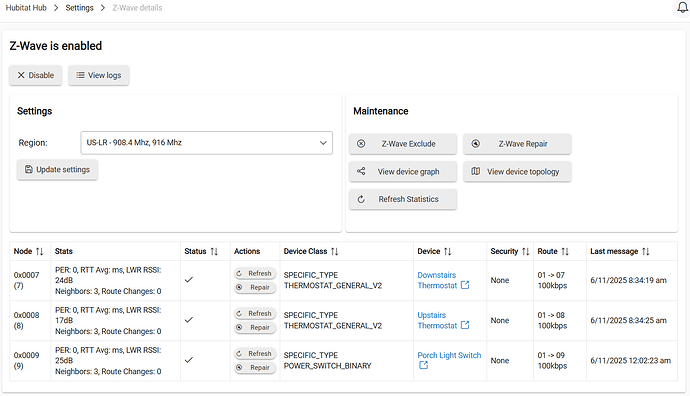This screenshot has width=690, height=396.
Task: Repair node 0x0009 Porch Light Switch
Action: coord(255,367)
